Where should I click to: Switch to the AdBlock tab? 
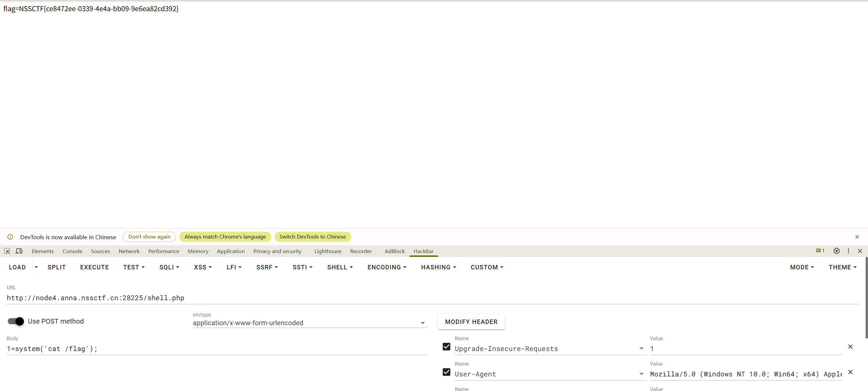395,251
